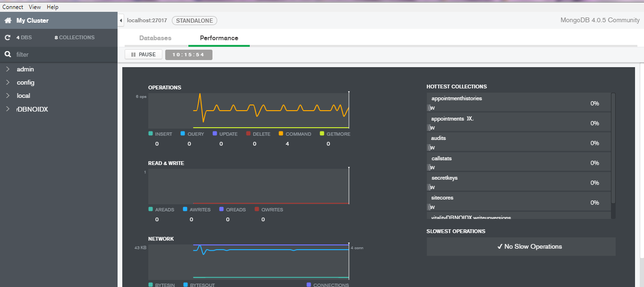Expand the config database
The image size is (644, 287).
click(7, 82)
